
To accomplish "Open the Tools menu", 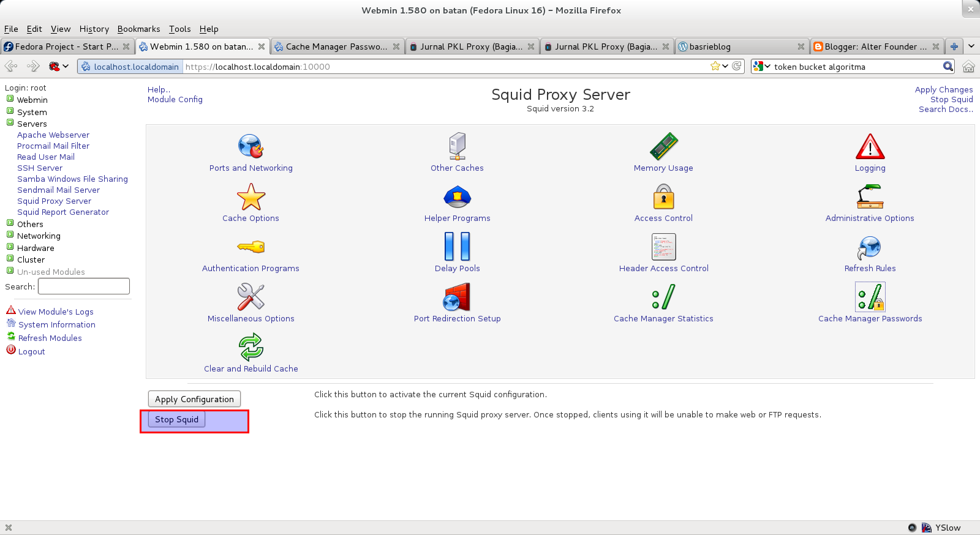I will (180, 29).
